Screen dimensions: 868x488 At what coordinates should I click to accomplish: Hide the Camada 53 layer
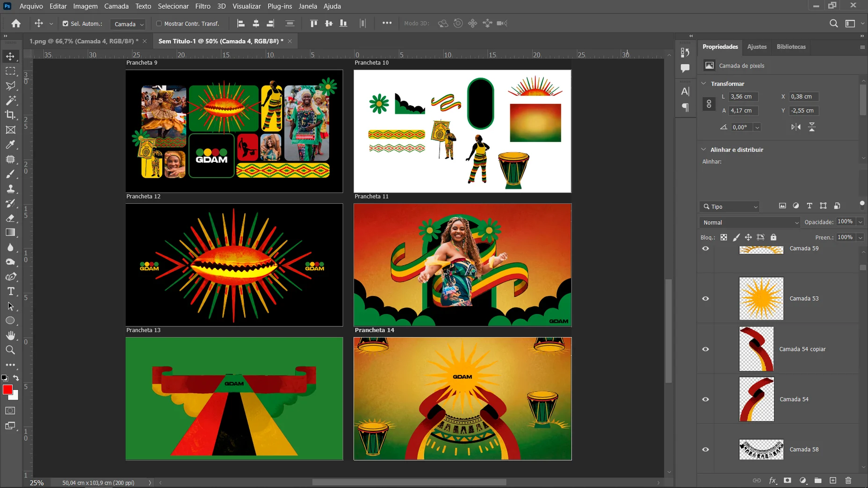click(706, 299)
